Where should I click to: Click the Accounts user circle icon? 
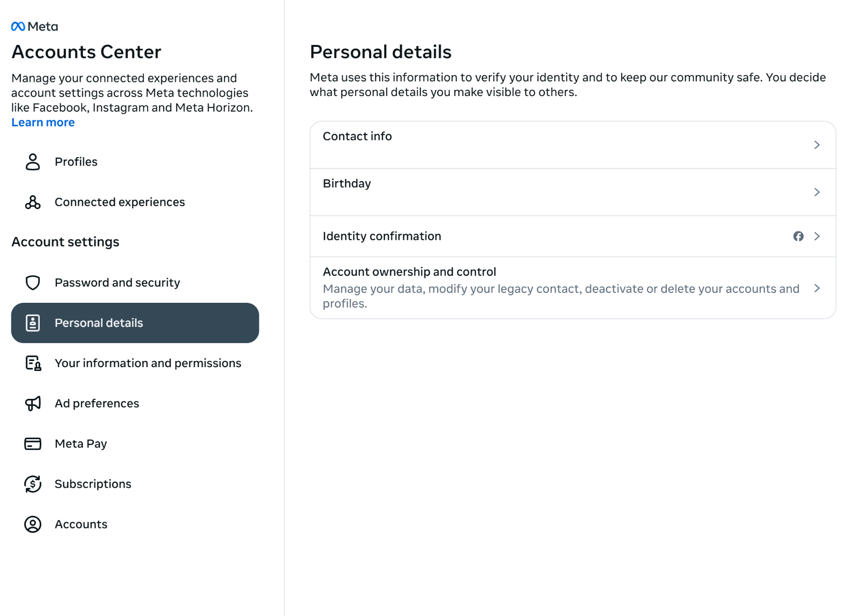click(x=33, y=524)
